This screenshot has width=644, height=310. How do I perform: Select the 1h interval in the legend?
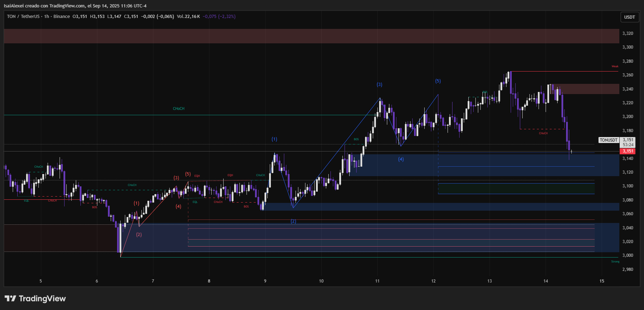(47, 17)
